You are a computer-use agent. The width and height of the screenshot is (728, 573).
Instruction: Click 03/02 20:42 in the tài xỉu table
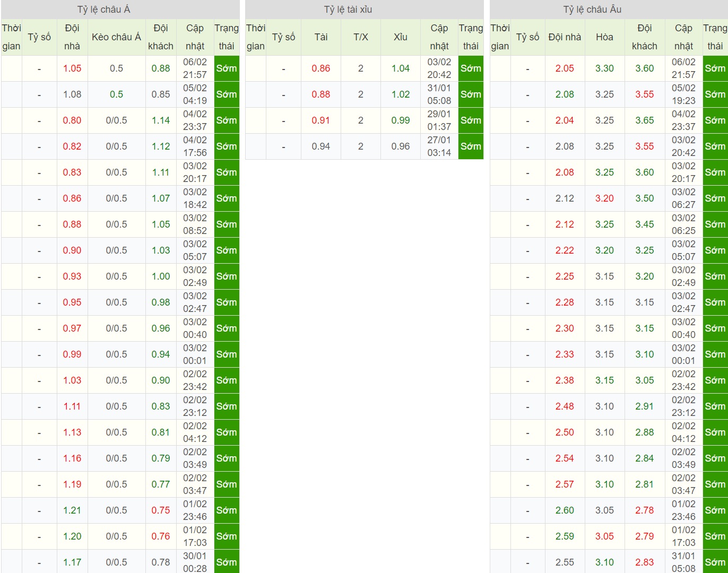[439, 68]
